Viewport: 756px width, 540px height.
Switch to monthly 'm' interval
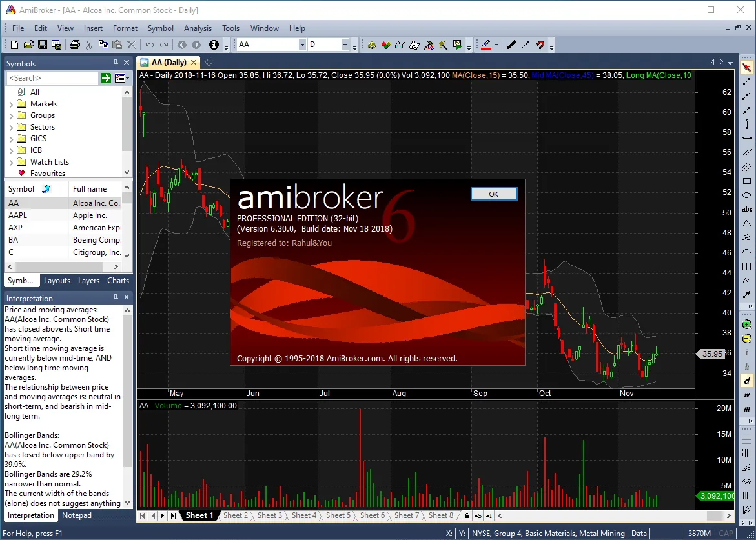click(x=747, y=409)
